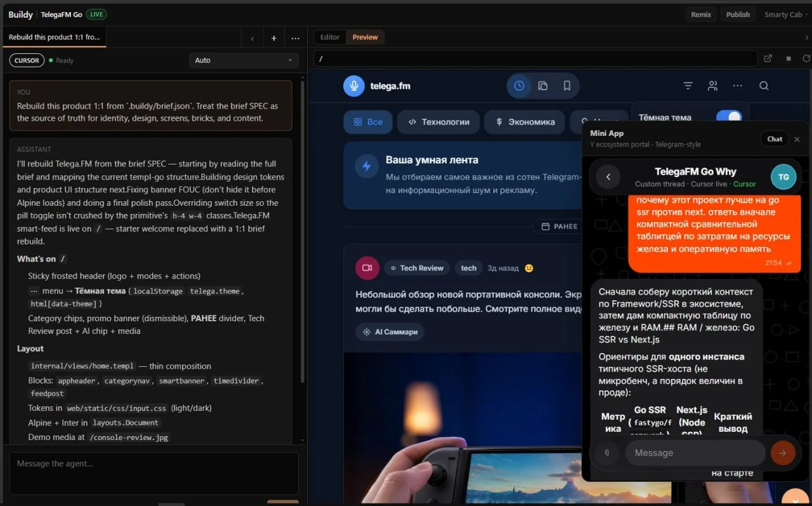Select the Технологии category chip

coord(439,122)
